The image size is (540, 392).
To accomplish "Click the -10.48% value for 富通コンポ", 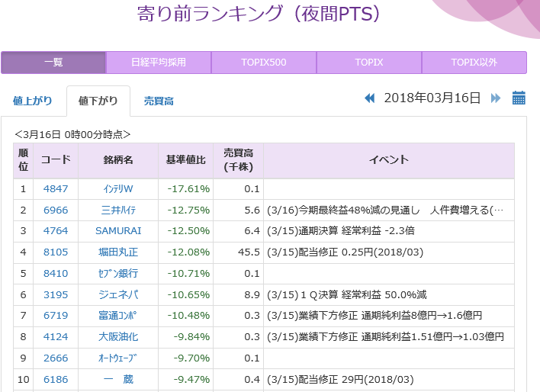I will click(x=188, y=316).
